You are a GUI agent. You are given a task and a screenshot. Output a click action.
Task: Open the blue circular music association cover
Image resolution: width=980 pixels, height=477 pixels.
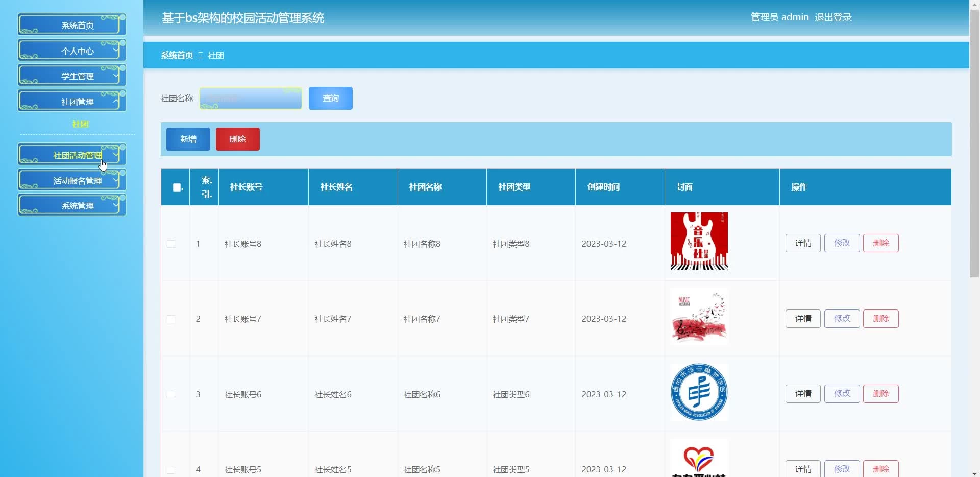tap(699, 392)
